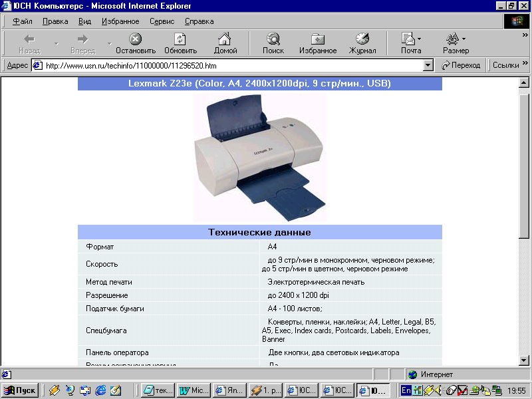Click the vertical scrollbar down arrow
Screen dimensions: 532x399
click(x=523, y=360)
